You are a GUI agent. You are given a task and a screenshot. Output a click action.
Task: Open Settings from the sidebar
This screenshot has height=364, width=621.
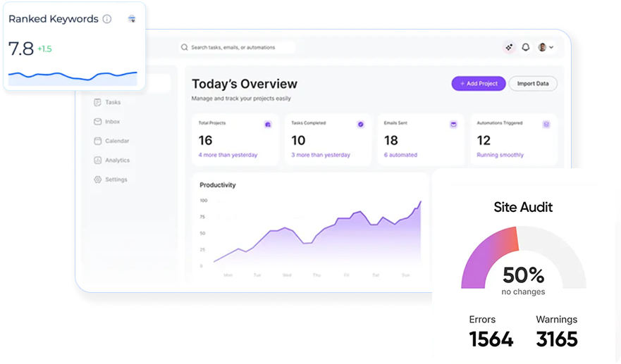click(116, 180)
